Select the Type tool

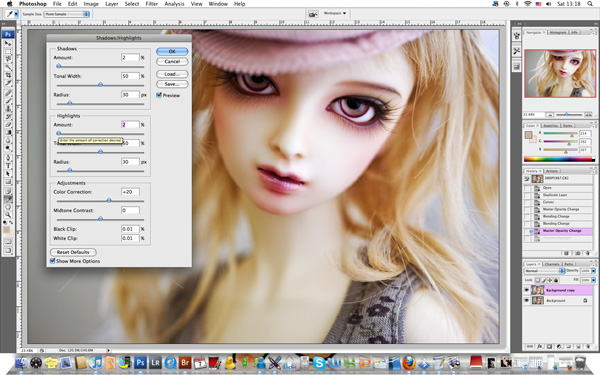pyautogui.click(x=8, y=166)
